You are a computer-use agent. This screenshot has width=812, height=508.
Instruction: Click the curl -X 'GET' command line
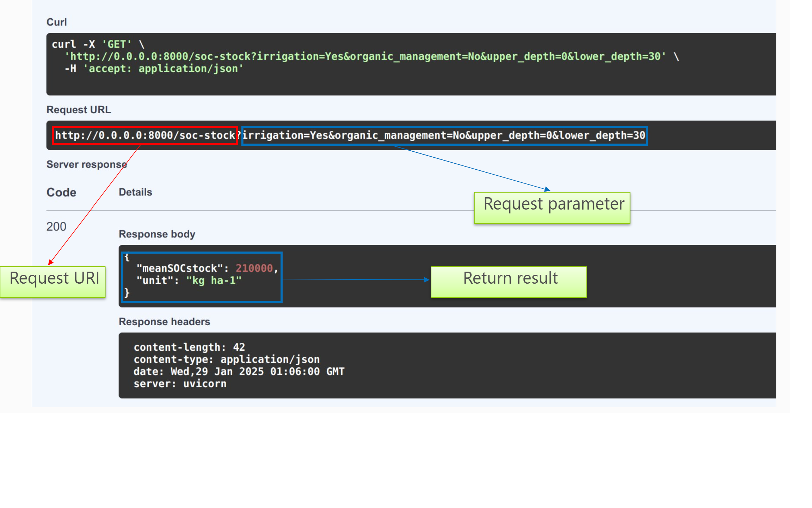(98, 44)
